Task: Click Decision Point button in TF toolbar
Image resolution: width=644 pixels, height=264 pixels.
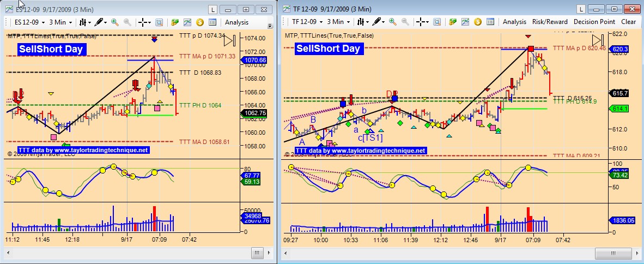Action: 594,22
